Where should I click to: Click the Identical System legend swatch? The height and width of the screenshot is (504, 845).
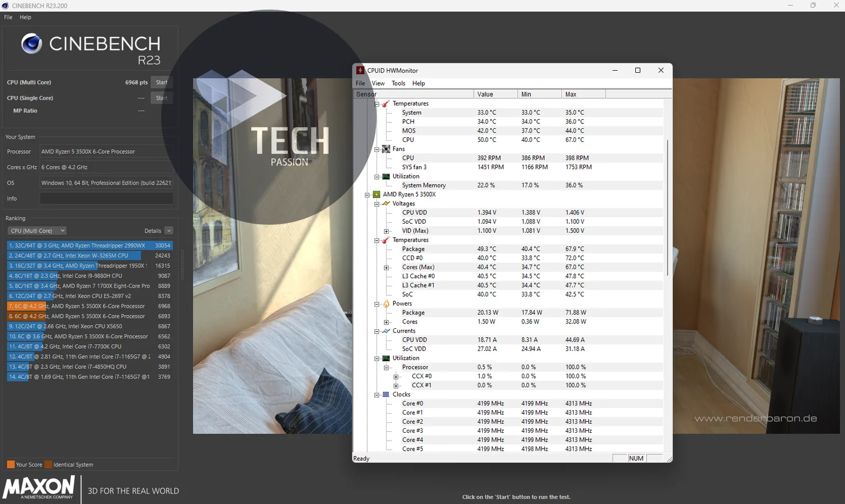point(49,464)
